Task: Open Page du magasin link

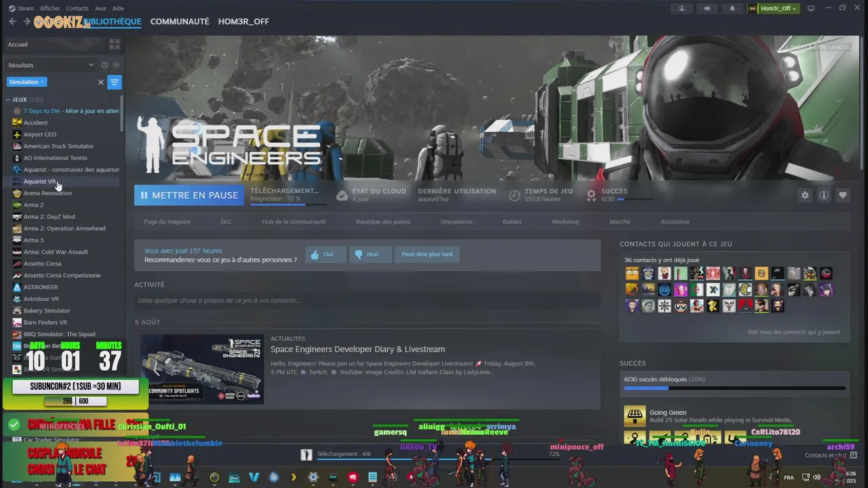Action: pyautogui.click(x=167, y=222)
